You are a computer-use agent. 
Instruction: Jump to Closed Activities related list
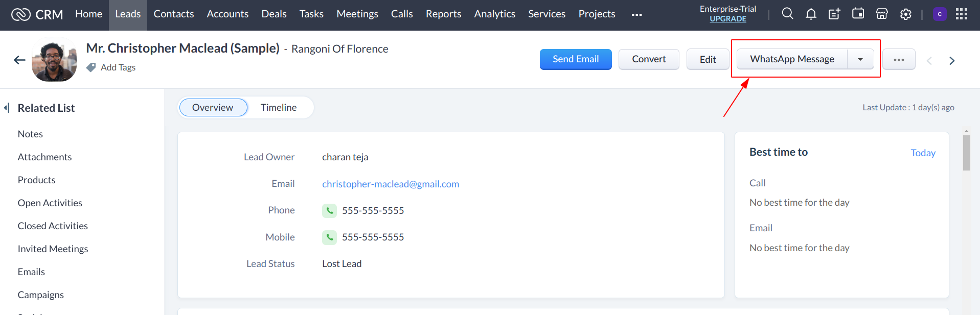53,226
